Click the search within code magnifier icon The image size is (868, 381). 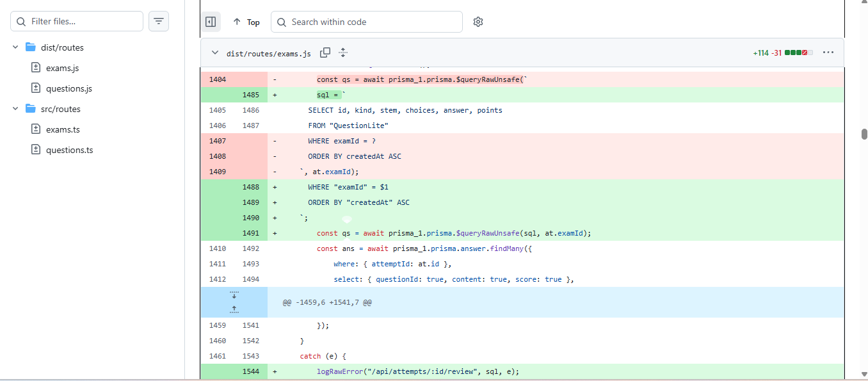click(282, 22)
